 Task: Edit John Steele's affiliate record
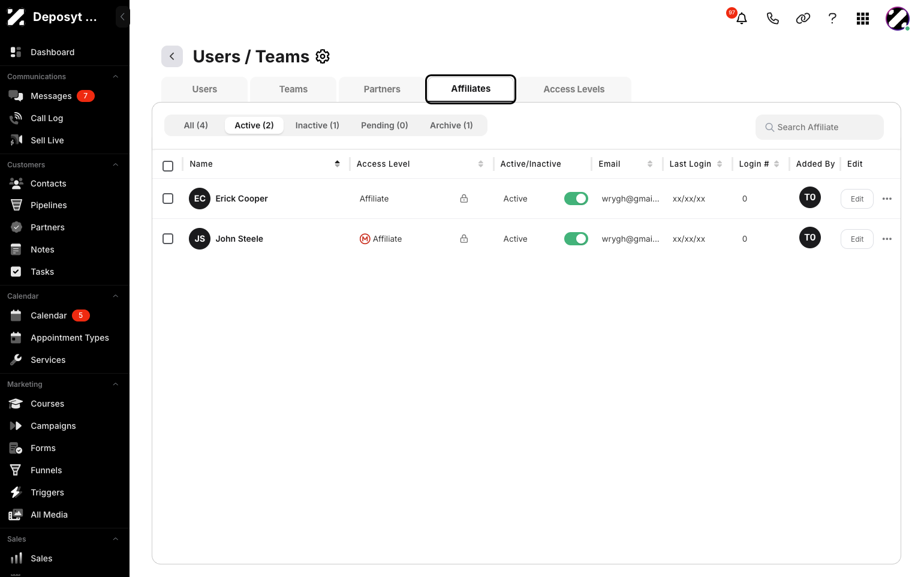(x=857, y=239)
